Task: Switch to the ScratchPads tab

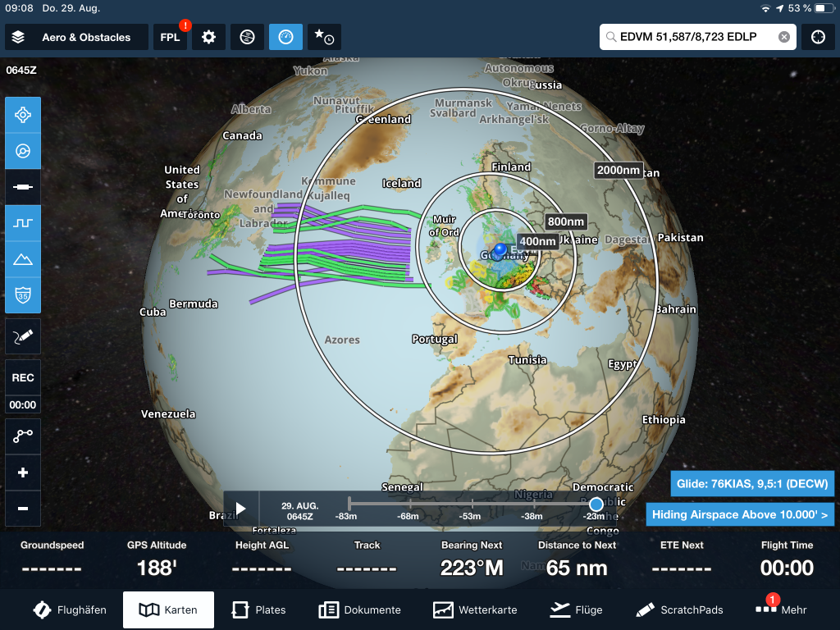Action: [679, 609]
